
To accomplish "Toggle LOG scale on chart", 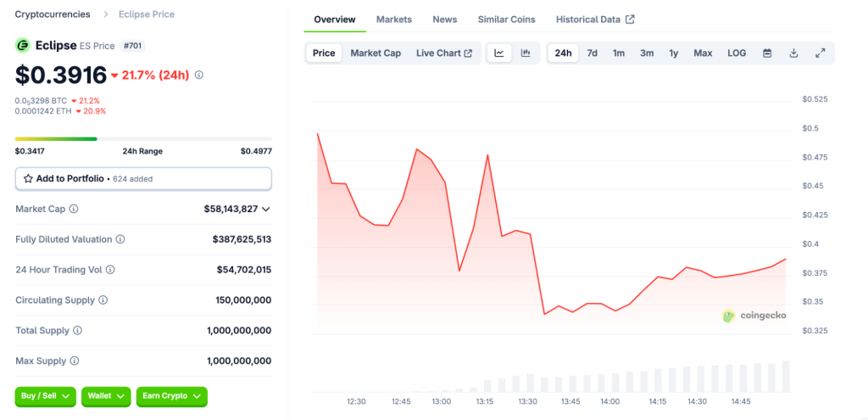I will [x=737, y=53].
